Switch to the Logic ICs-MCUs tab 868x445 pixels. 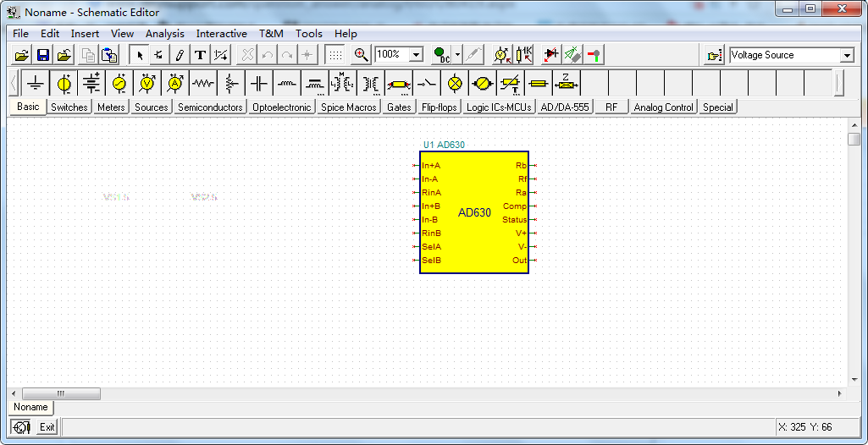[499, 107]
